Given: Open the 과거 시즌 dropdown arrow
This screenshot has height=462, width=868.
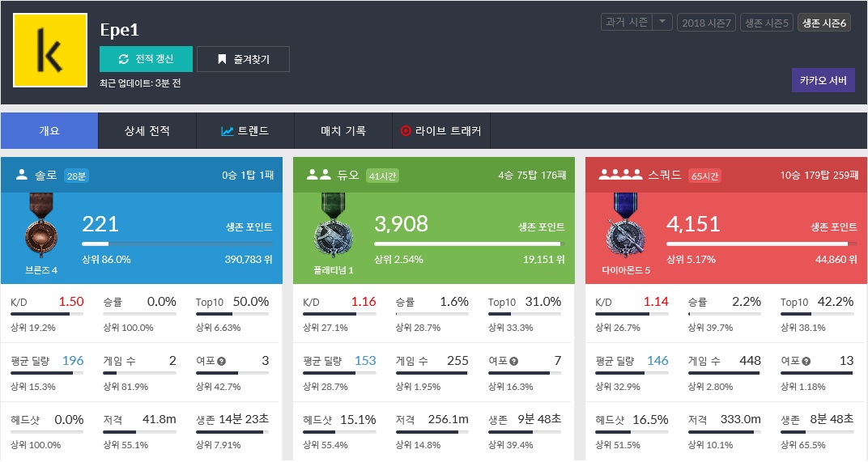Looking at the screenshot, I should 662,22.
